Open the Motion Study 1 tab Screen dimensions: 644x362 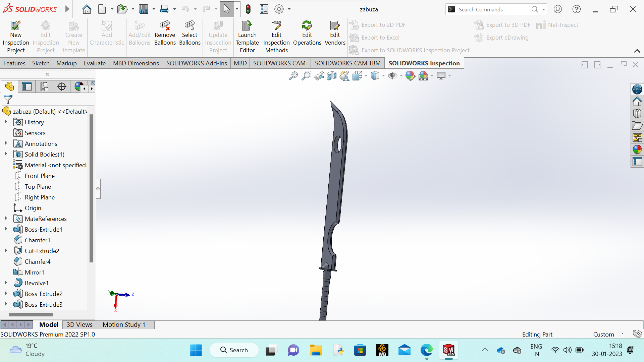point(124,324)
